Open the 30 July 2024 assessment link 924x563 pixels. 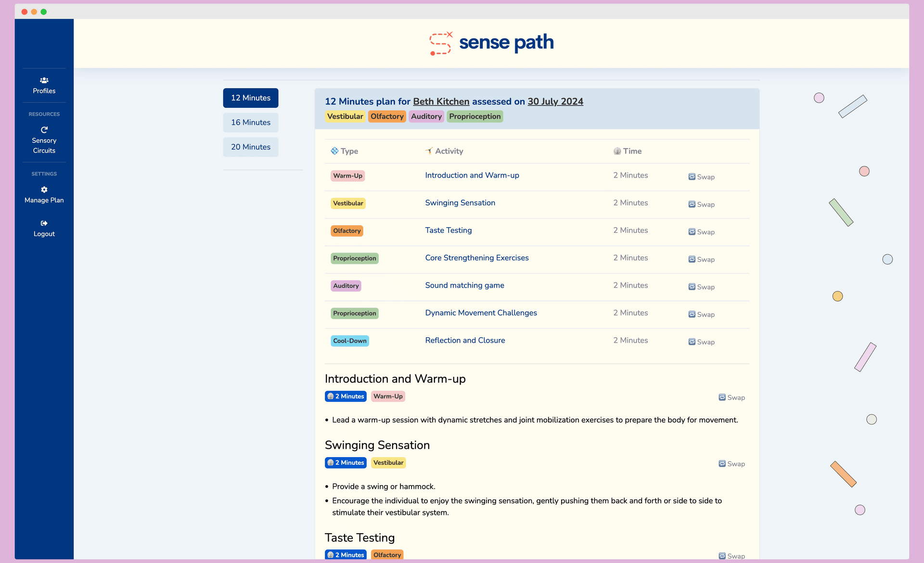pyautogui.click(x=555, y=102)
